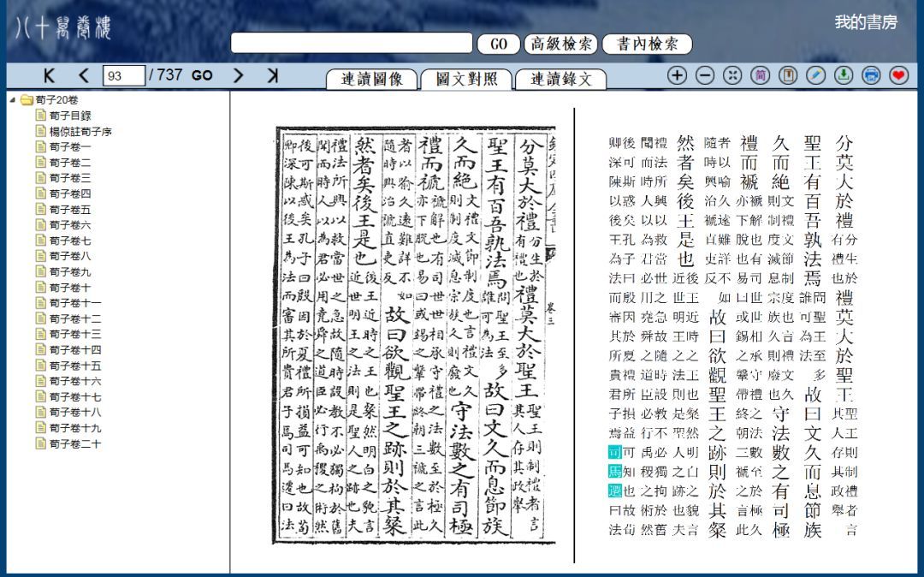The width and height of the screenshot is (924, 577).
Task: Open the 我的書房 link
Action: [x=865, y=23]
